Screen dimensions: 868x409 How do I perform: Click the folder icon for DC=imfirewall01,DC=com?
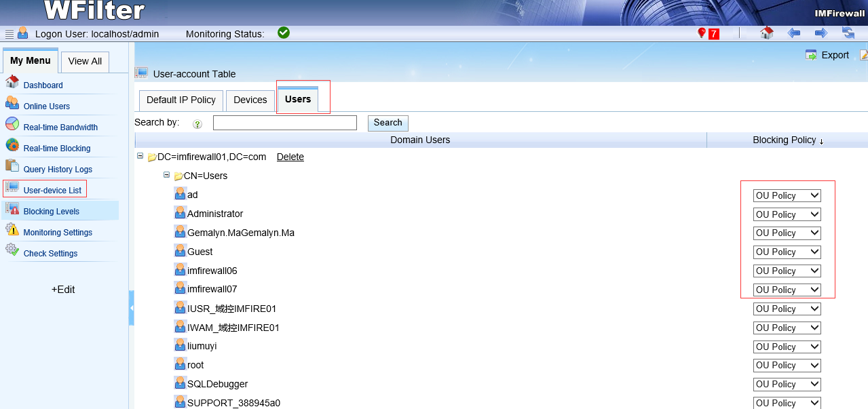(x=152, y=157)
